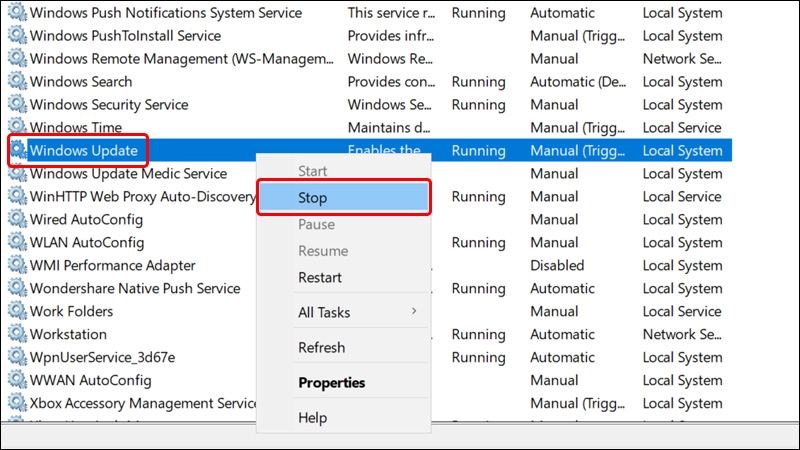The width and height of the screenshot is (800, 450).
Task: Click Help in the context menu
Action: (x=344, y=417)
